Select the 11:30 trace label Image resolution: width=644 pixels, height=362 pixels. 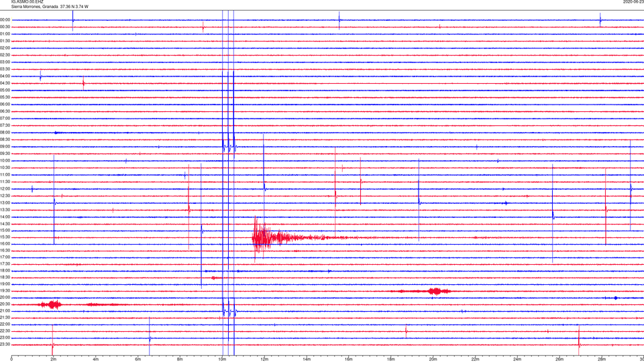coord(5,182)
